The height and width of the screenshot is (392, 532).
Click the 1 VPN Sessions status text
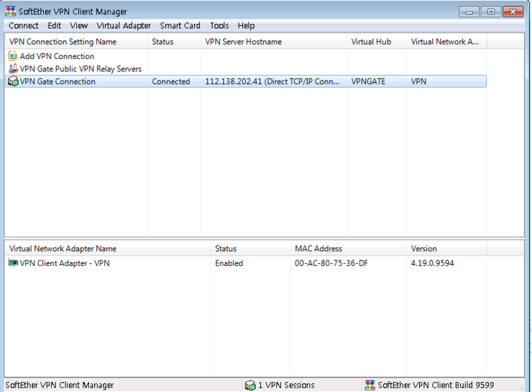pyautogui.click(x=286, y=386)
